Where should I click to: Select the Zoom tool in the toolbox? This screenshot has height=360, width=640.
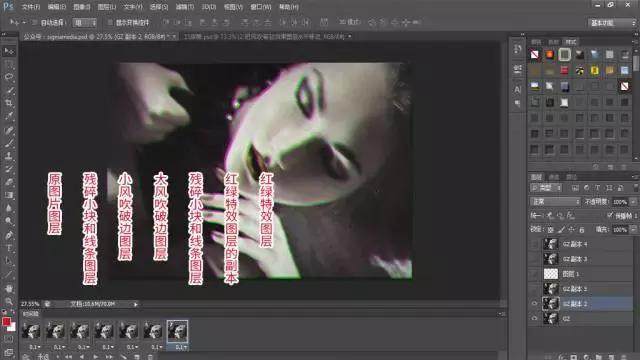[9, 301]
